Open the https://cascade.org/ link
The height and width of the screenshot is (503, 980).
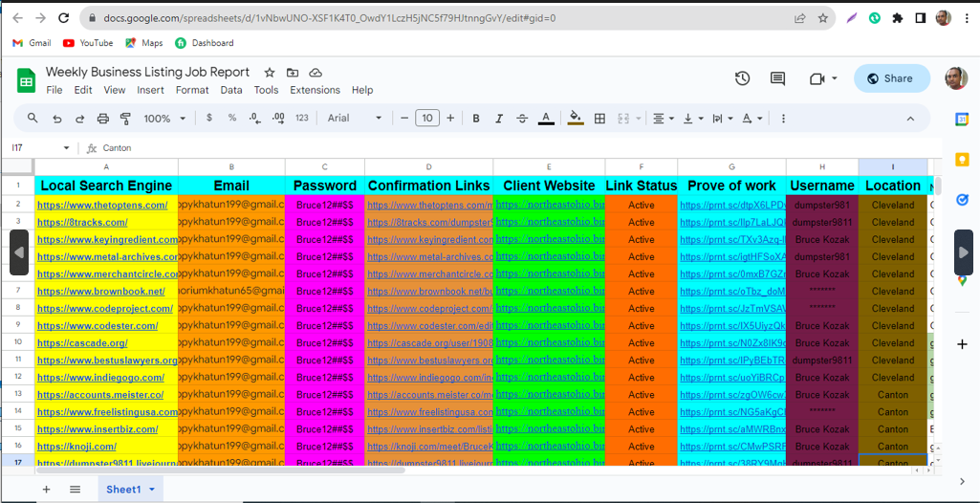[82, 343]
